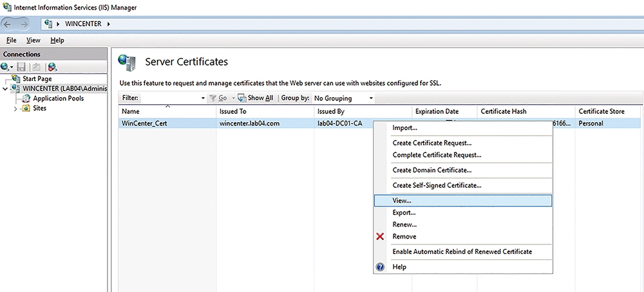Select the WINCENTER (LAB04\Adminis tree label
This screenshot has height=292, width=644.
tap(64, 89)
